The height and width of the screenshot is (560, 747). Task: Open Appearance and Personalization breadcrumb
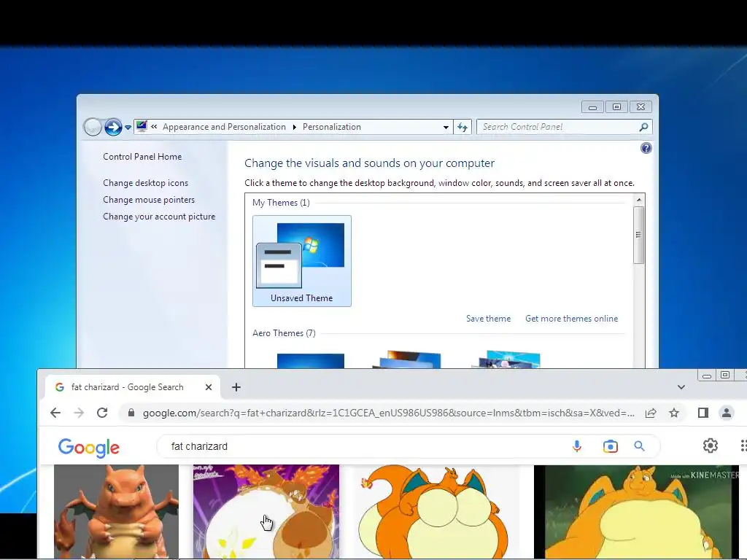click(224, 127)
